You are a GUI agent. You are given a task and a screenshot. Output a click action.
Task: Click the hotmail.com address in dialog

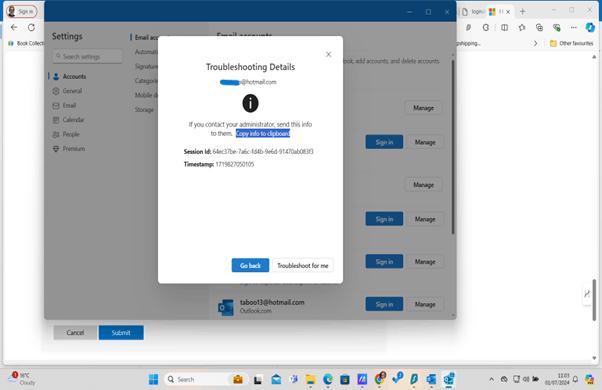pyautogui.click(x=248, y=82)
